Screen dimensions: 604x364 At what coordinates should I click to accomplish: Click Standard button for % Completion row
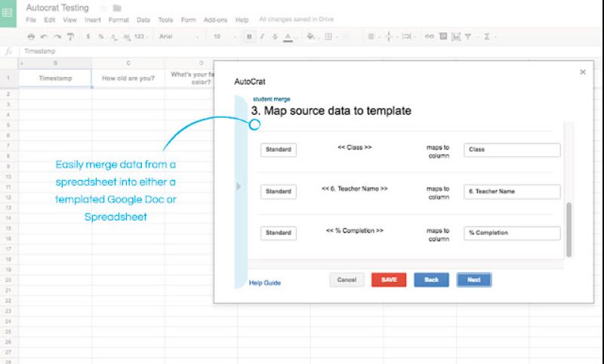(279, 233)
